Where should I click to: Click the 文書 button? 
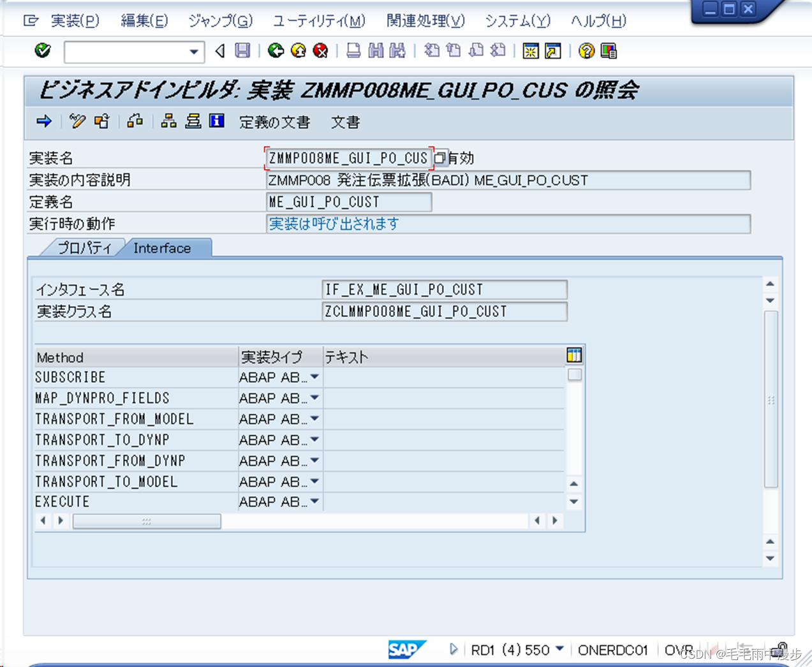pos(346,122)
